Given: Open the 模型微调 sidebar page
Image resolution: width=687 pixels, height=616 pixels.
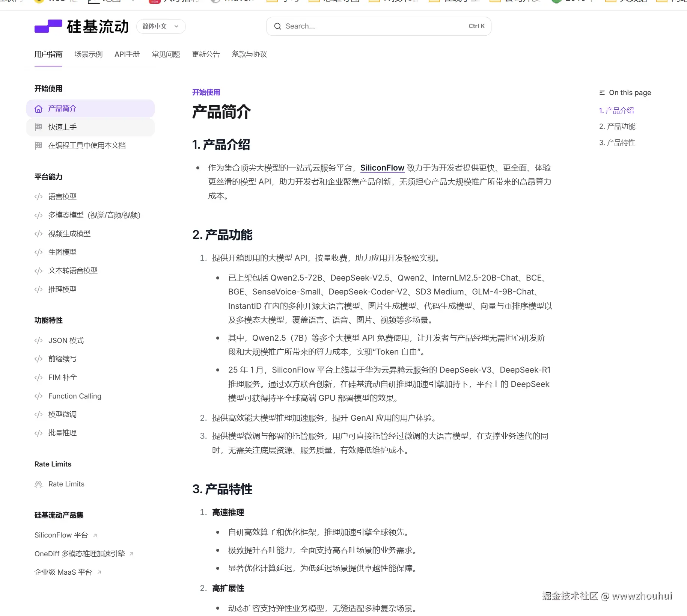Looking at the screenshot, I should (90, 414).
